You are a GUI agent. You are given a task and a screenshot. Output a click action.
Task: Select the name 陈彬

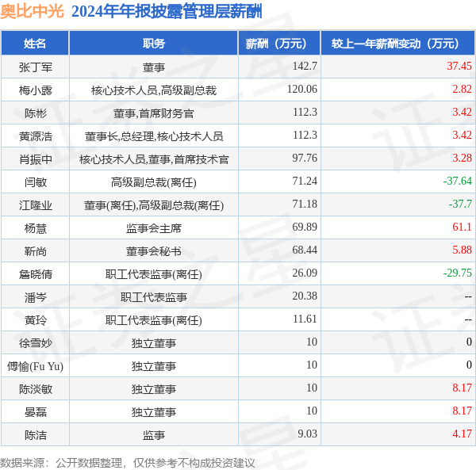[36, 113]
